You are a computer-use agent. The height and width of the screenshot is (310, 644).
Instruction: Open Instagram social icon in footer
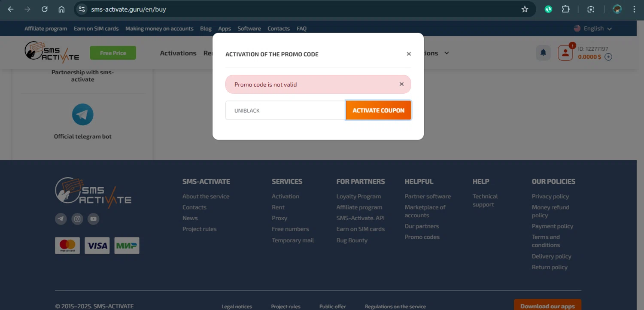[x=77, y=219]
